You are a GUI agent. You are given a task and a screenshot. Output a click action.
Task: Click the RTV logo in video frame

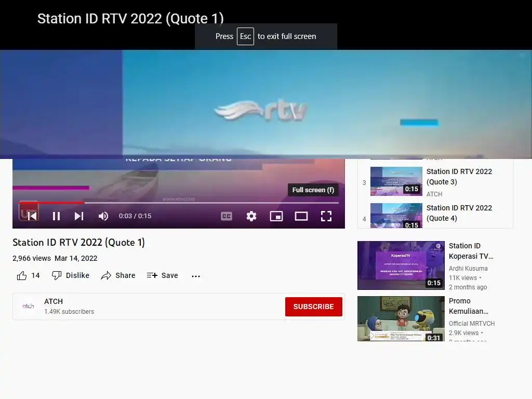point(261,111)
